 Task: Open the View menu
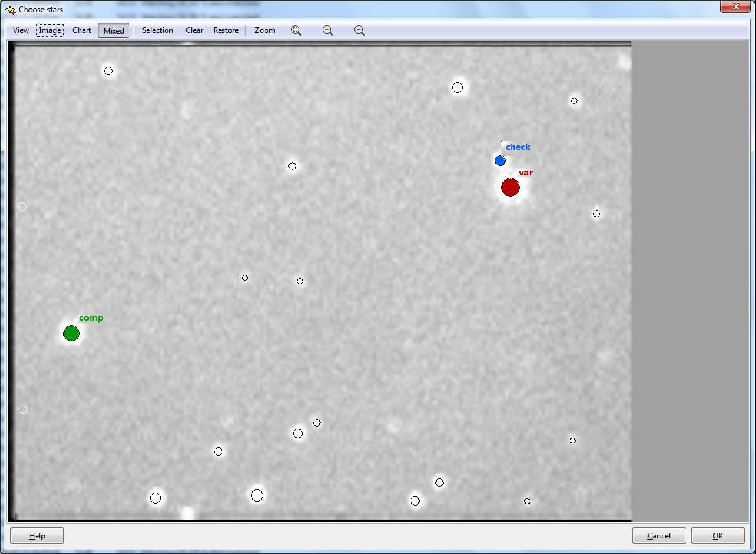click(x=21, y=30)
